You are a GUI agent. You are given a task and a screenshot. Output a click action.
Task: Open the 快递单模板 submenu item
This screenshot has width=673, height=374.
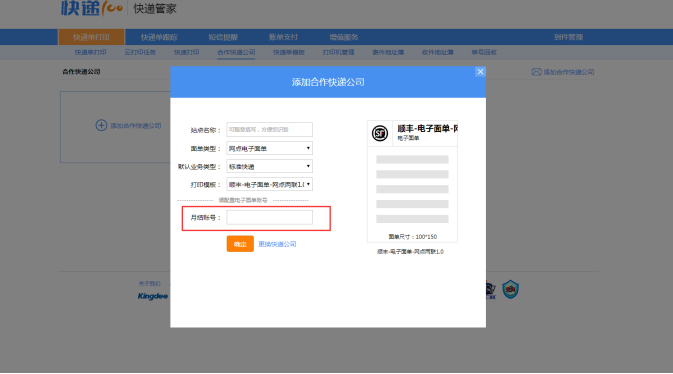click(x=289, y=52)
